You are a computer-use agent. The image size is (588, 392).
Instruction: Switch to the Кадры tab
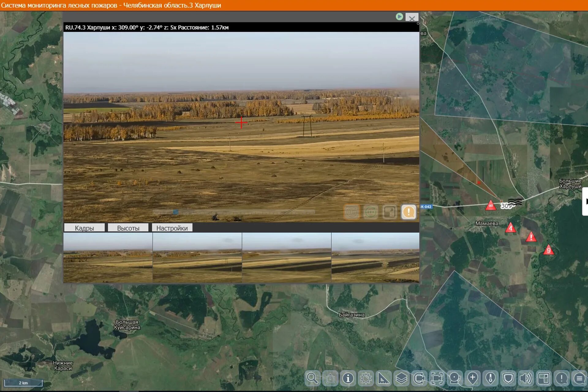(84, 228)
